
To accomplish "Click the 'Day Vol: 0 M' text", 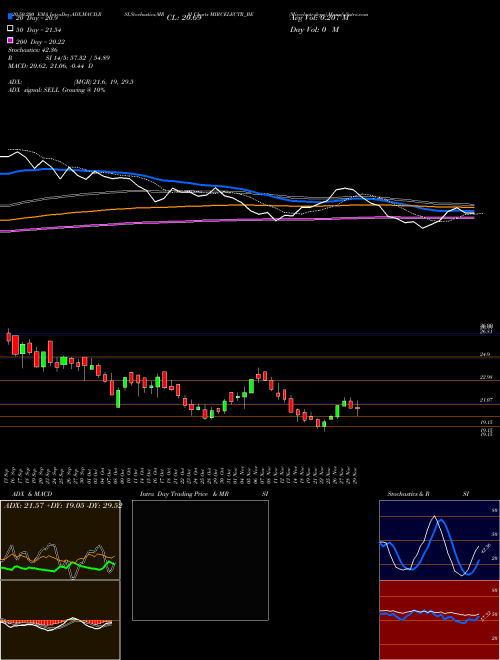I will coord(314,29).
